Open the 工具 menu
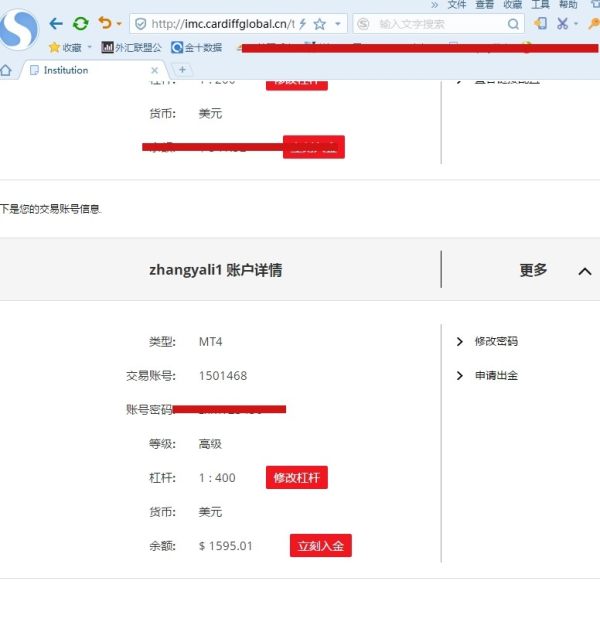Screen dimensions: 600x636 (540, 5)
